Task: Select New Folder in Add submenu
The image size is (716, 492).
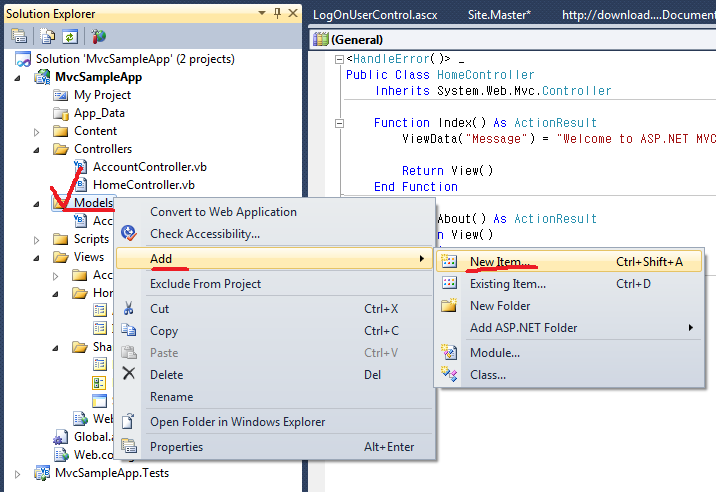Action: point(569,305)
